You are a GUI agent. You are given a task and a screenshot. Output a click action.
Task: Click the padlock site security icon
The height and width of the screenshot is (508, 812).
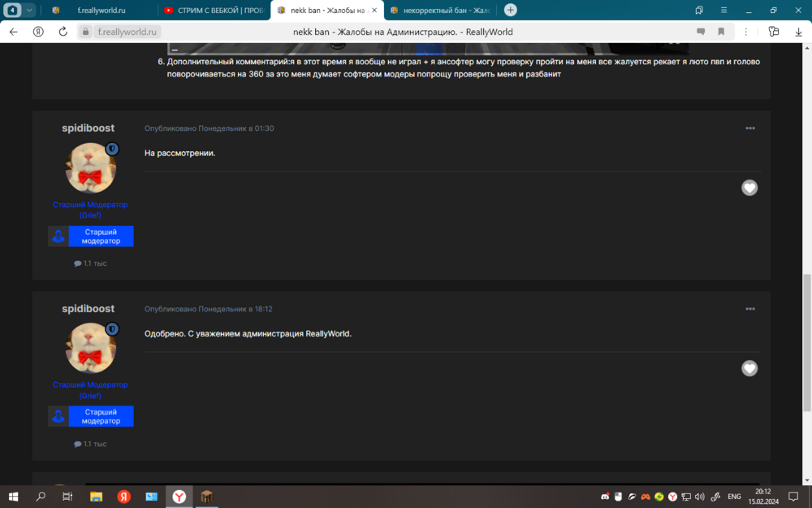coord(86,32)
